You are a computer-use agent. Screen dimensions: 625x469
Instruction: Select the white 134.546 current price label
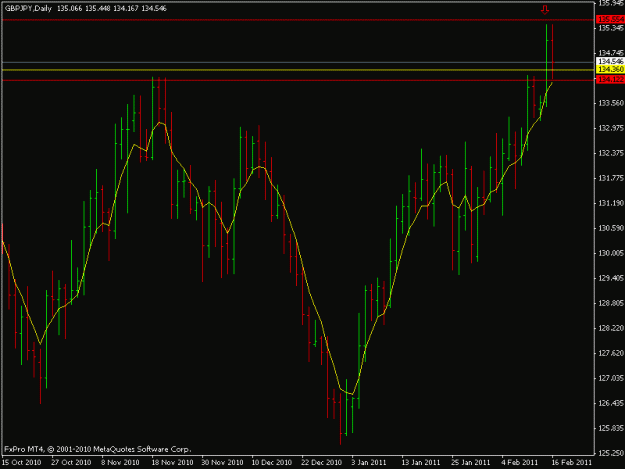click(x=611, y=61)
